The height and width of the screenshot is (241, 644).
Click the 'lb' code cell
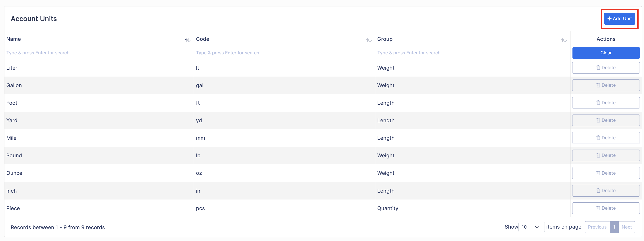pos(285,156)
